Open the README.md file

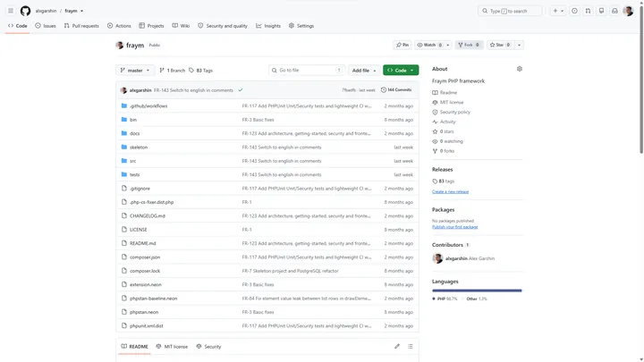(142, 243)
